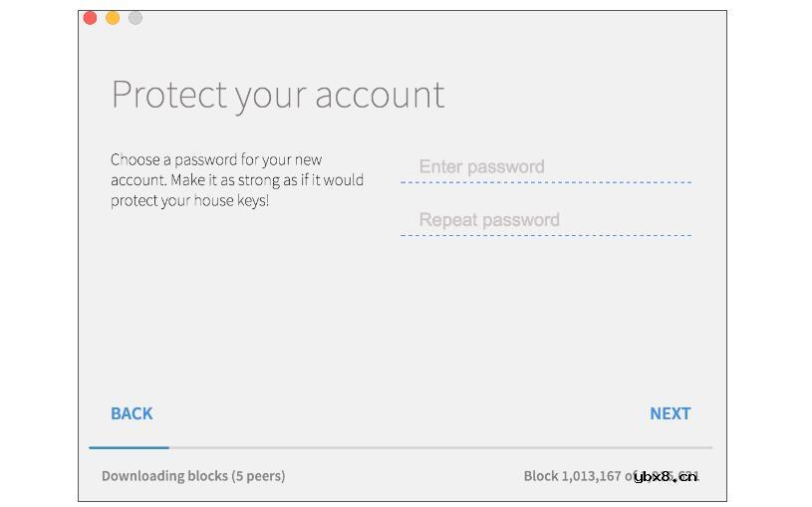Click the ybx8.cn watermark label
Image resolution: width=812 pixels, height=507 pixels.
(666, 477)
